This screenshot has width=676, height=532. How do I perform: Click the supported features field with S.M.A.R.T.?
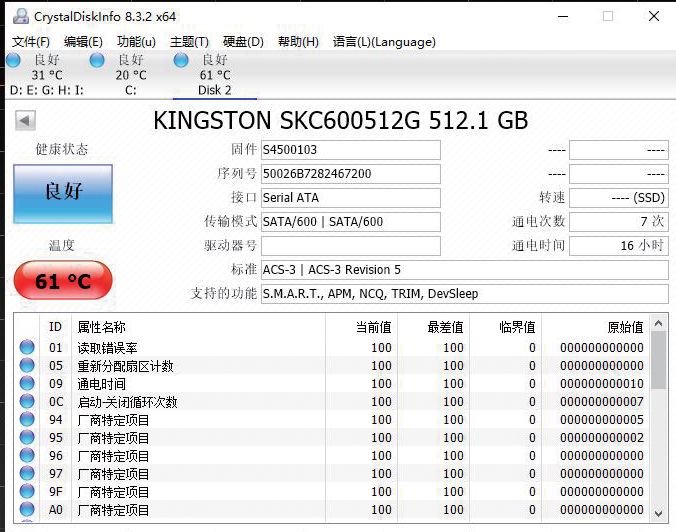click(x=465, y=294)
